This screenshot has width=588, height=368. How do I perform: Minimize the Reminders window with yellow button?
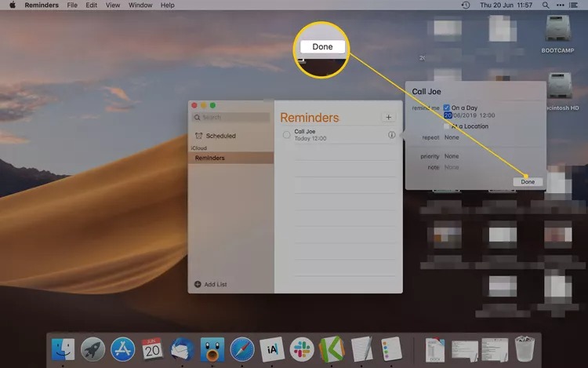[x=204, y=105]
